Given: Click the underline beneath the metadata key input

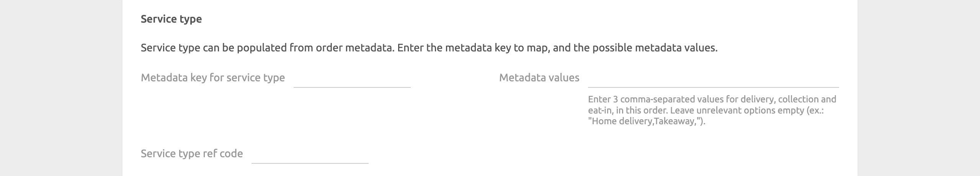Looking at the screenshot, I should pyautogui.click(x=352, y=87).
